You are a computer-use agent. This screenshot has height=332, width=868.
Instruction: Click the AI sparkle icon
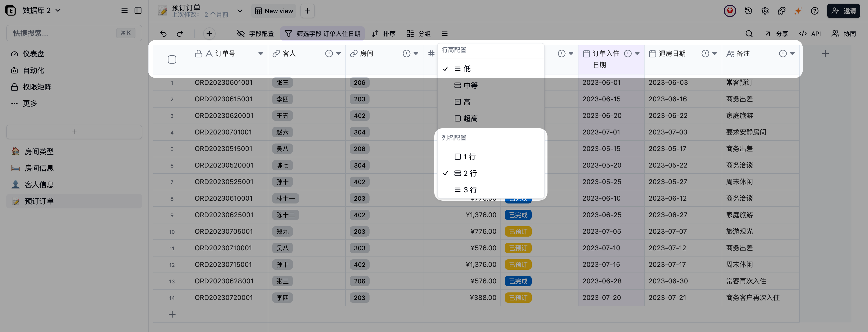pyautogui.click(x=798, y=11)
